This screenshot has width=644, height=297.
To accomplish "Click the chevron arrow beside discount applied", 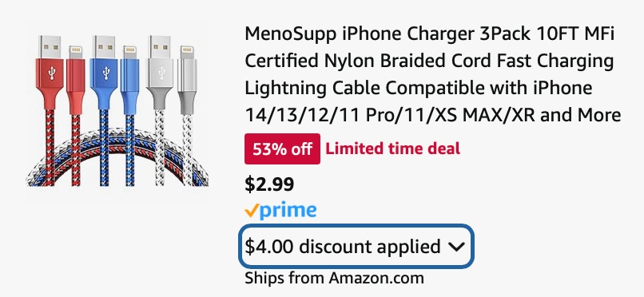I will pyautogui.click(x=456, y=247).
